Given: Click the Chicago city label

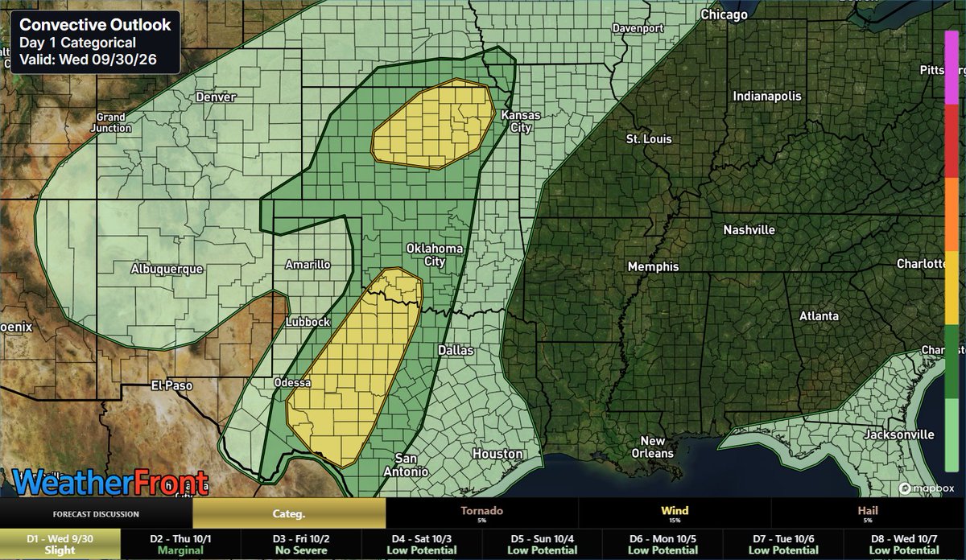Looking at the screenshot, I should point(724,15).
